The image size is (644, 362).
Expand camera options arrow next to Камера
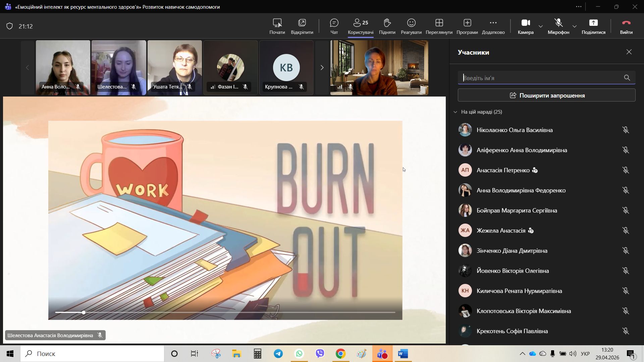click(x=541, y=26)
